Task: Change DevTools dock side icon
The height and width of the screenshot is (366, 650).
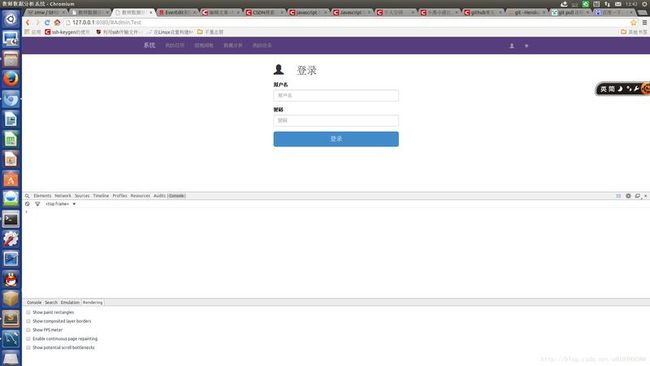Action: coord(637,196)
